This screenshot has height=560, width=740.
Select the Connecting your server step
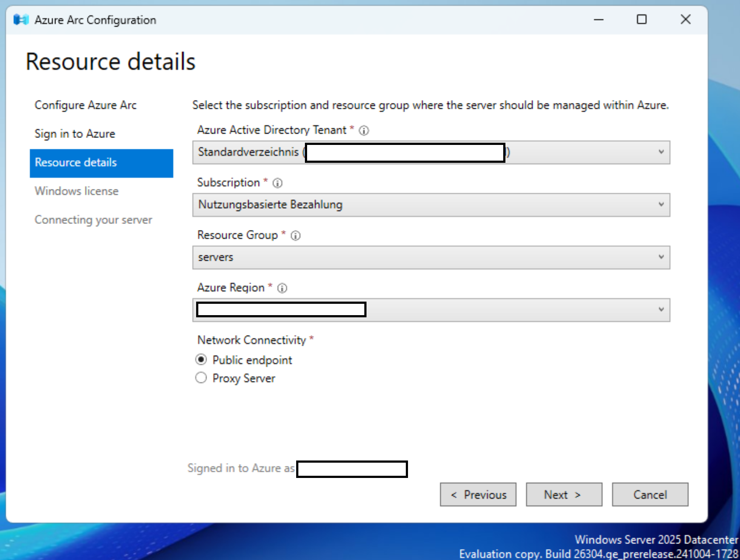click(93, 220)
